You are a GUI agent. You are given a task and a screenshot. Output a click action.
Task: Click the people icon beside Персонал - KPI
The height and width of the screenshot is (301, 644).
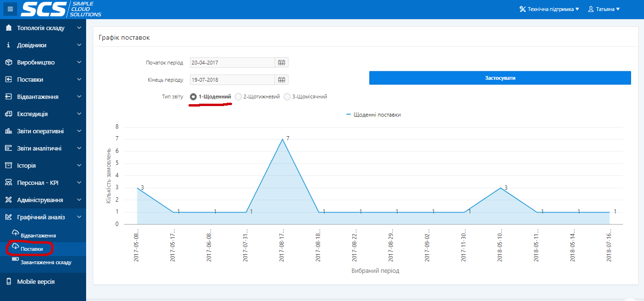pos(8,183)
